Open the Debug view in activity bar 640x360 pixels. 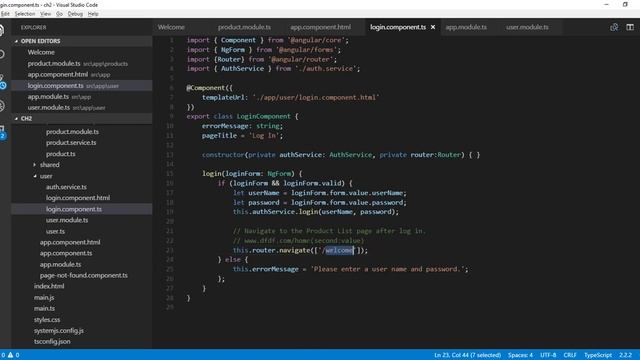(2, 106)
